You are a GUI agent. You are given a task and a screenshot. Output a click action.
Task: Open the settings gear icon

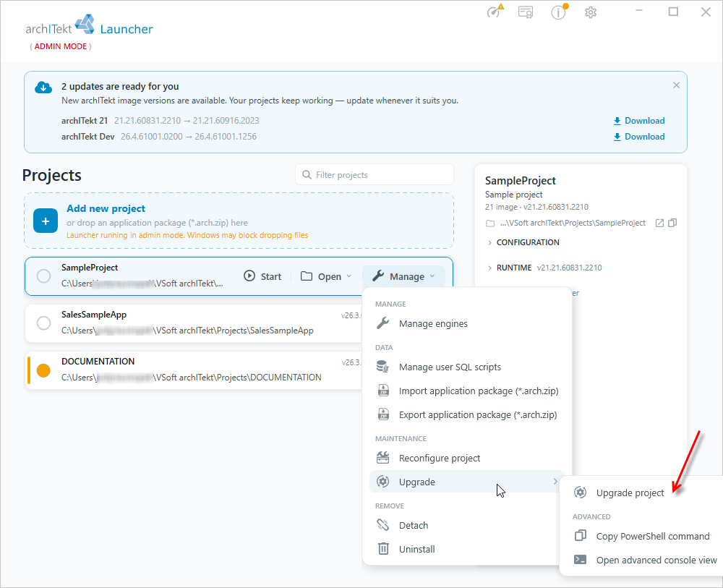(591, 12)
